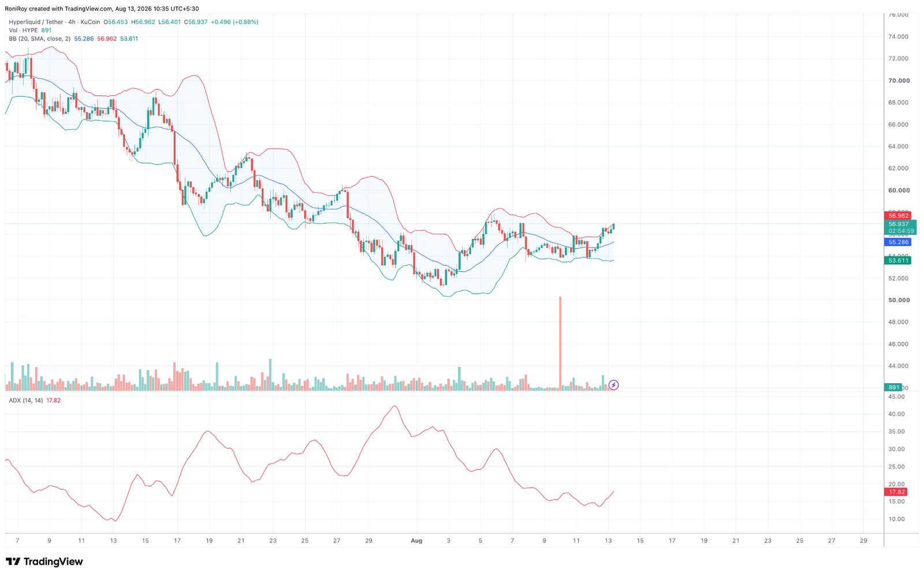Click the 40.00 level on ADX scale
This screenshot has height=576, width=924.
(897, 414)
